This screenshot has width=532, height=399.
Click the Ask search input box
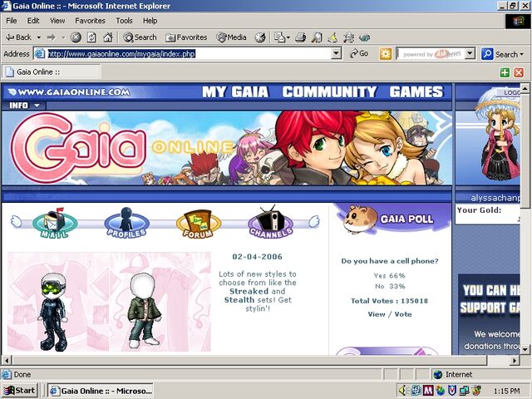431,54
